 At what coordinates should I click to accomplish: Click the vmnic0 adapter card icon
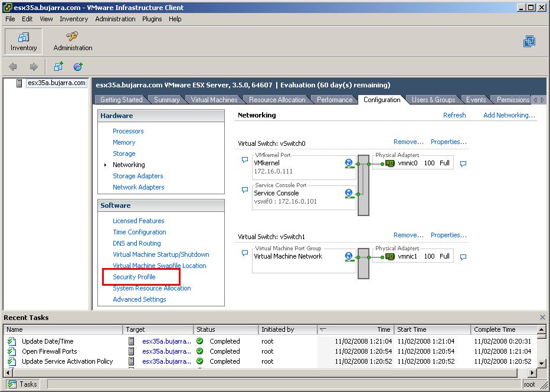click(389, 163)
